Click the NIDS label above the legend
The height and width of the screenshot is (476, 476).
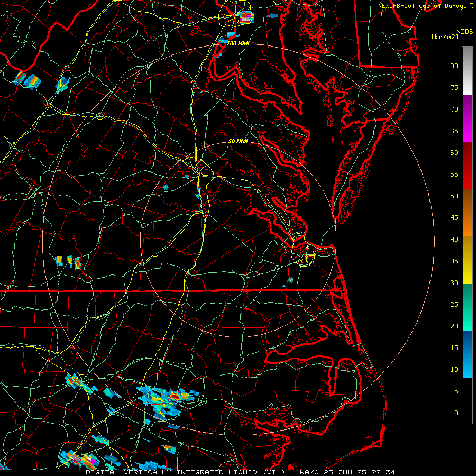[464, 32]
